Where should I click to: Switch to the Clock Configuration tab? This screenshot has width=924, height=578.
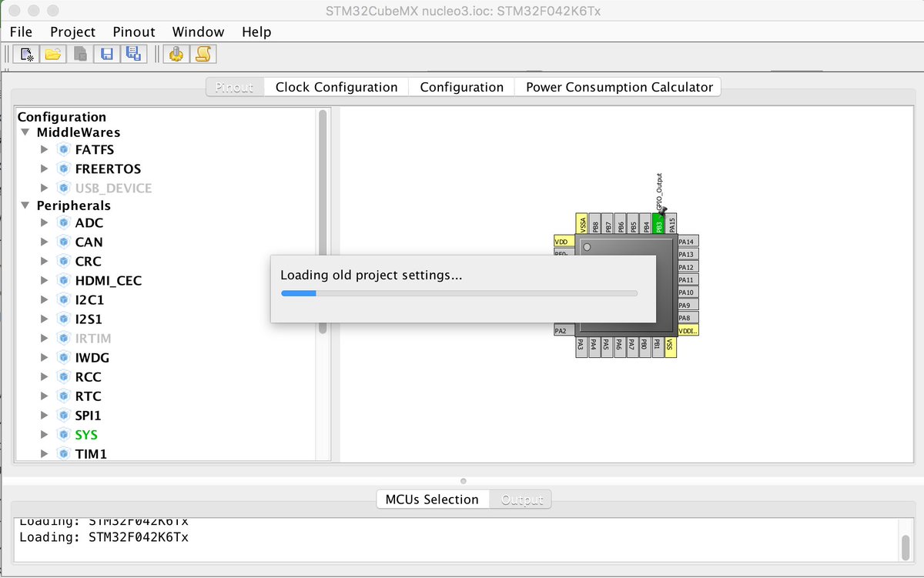336,87
